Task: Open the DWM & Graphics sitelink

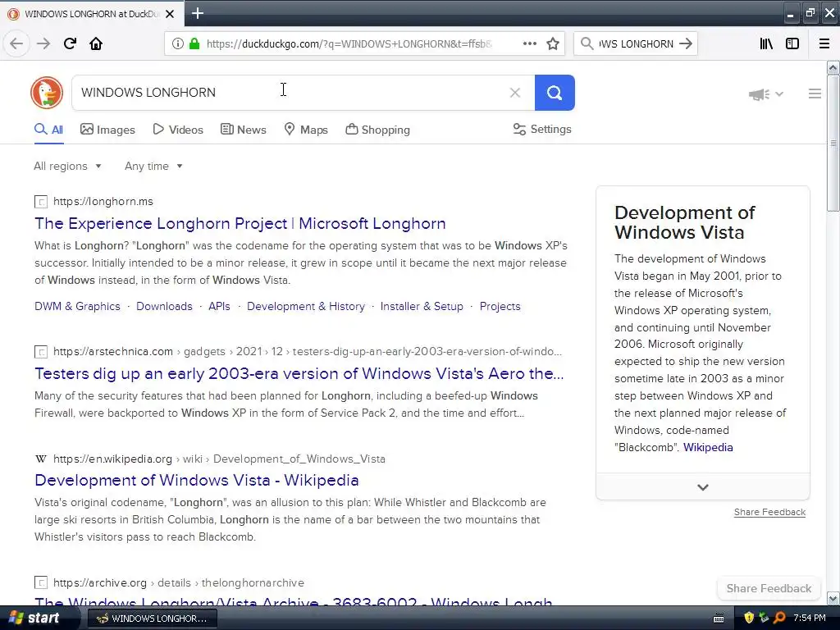Action: click(x=77, y=307)
